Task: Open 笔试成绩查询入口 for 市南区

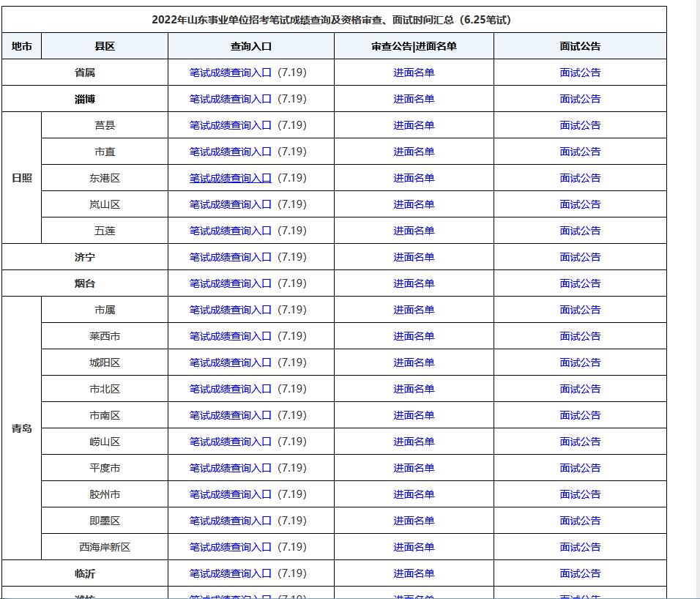Action: (231, 414)
